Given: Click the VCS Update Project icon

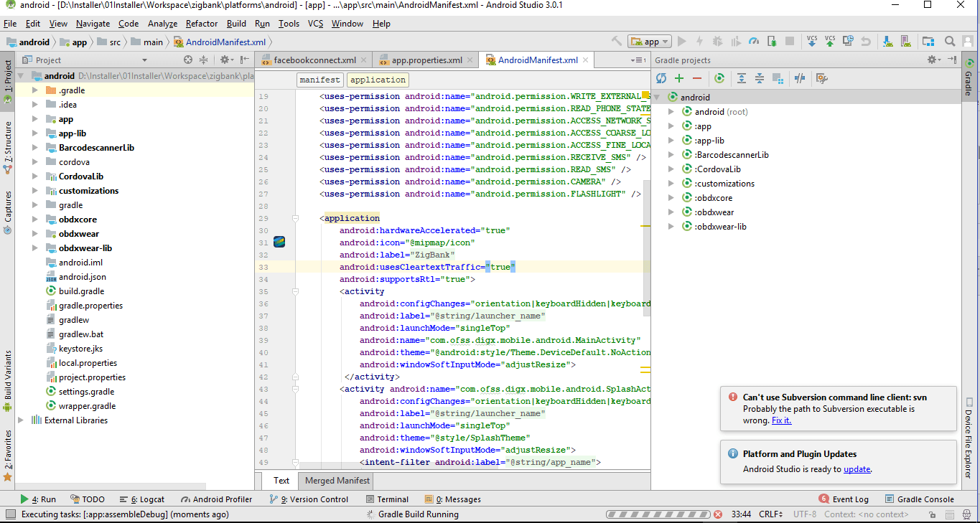Looking at the screenshot, I should coord(812,42).
